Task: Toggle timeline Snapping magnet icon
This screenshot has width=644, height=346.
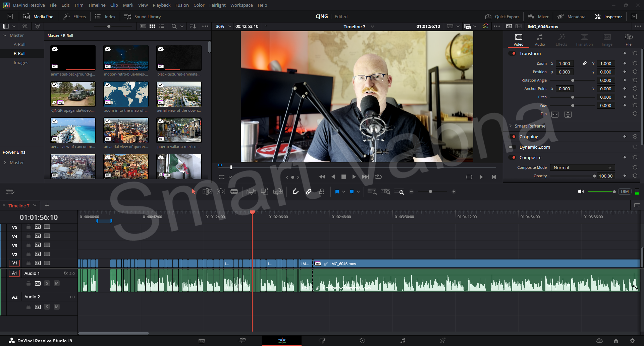Action: click(x=295, y=192)
